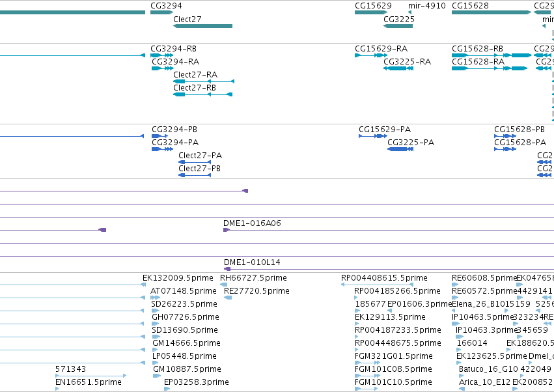Select EST GM10887.5prime

[x=187, y=369]
